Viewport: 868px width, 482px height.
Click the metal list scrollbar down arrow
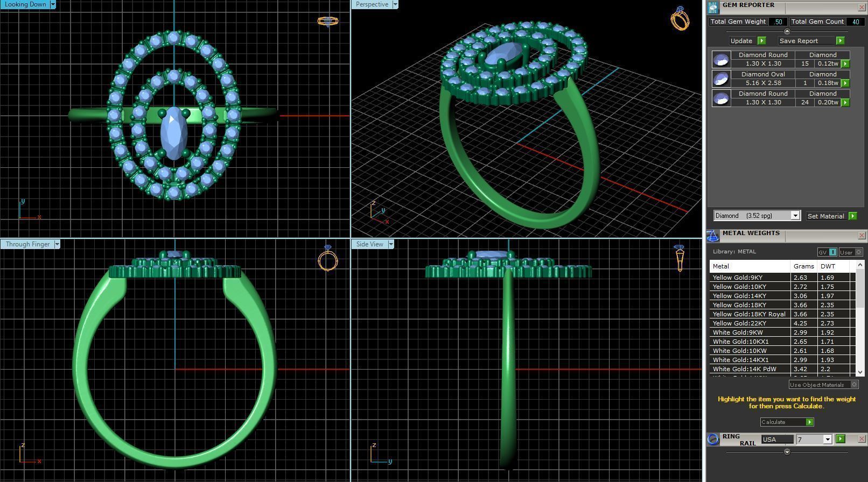click(x=860, y=372)
